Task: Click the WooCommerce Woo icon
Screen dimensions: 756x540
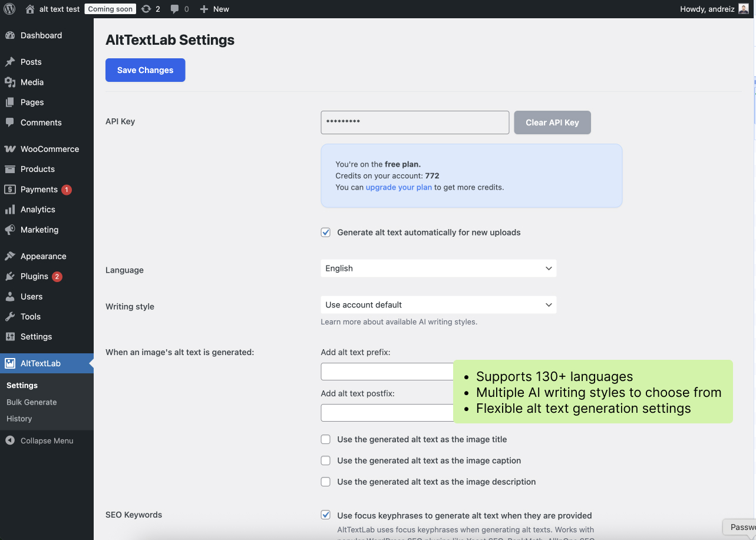Action: coord(10,149)
